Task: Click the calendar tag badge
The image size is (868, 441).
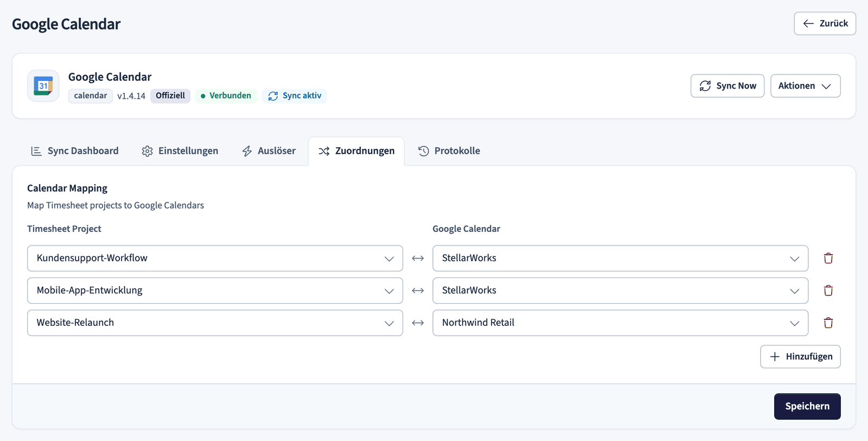Action: tap(91, 96)
